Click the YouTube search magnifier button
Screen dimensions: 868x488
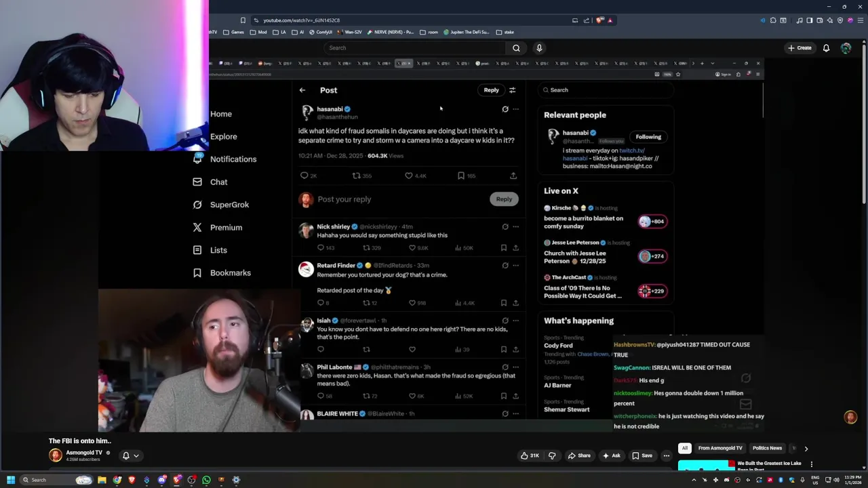click(x=516, y=48)
